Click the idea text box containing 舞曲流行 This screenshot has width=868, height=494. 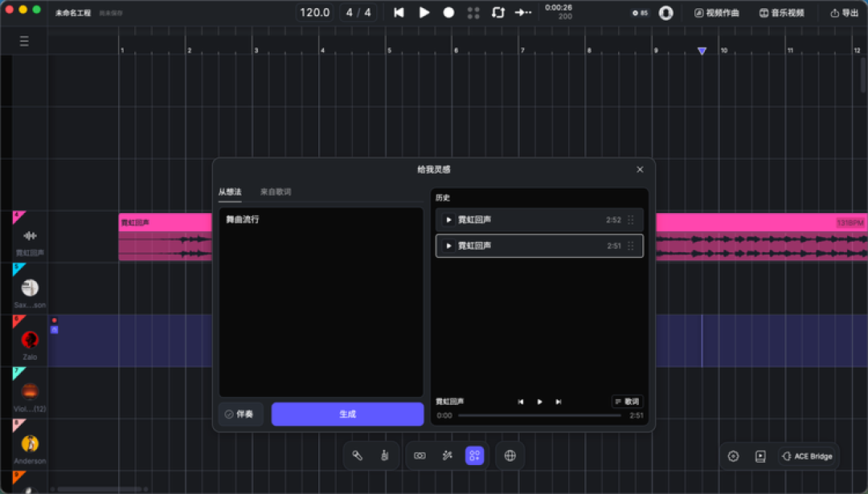321,302
